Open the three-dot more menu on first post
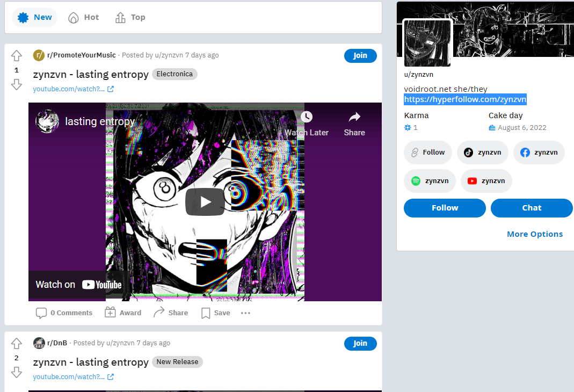The height and width of the screenshot is (392, 574). [x=245, y=313]
